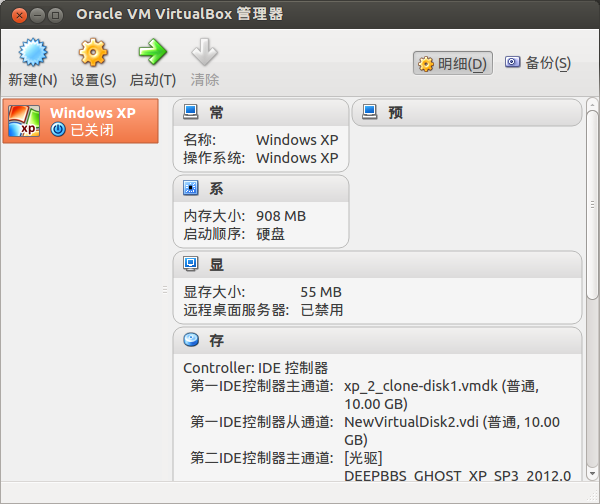Click the 908 MB memory value
The image size is (600, 504).
(281, 216)
